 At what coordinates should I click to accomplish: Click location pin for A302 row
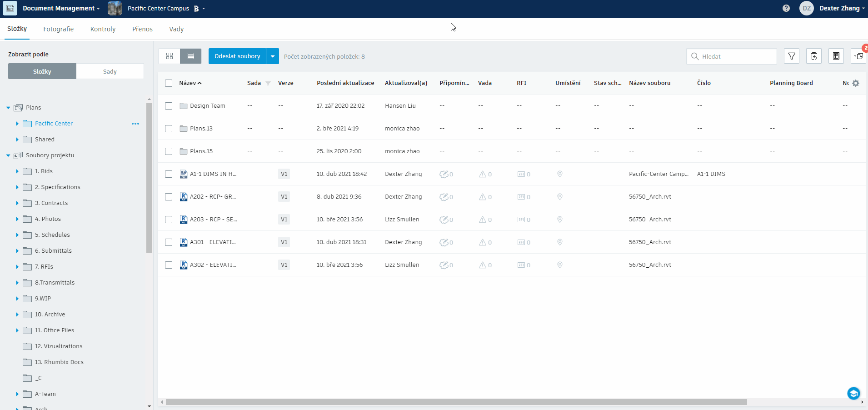[x=560, y=265]
